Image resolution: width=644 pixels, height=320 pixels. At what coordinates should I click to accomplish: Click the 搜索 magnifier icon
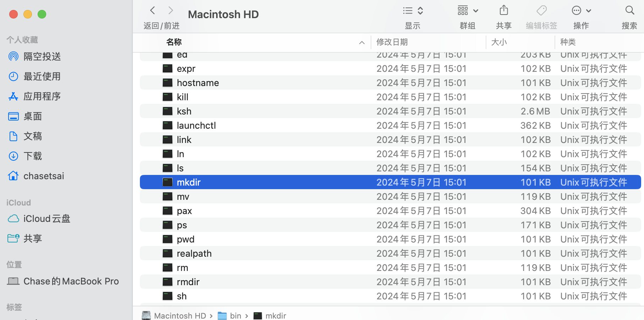(630, 10)
